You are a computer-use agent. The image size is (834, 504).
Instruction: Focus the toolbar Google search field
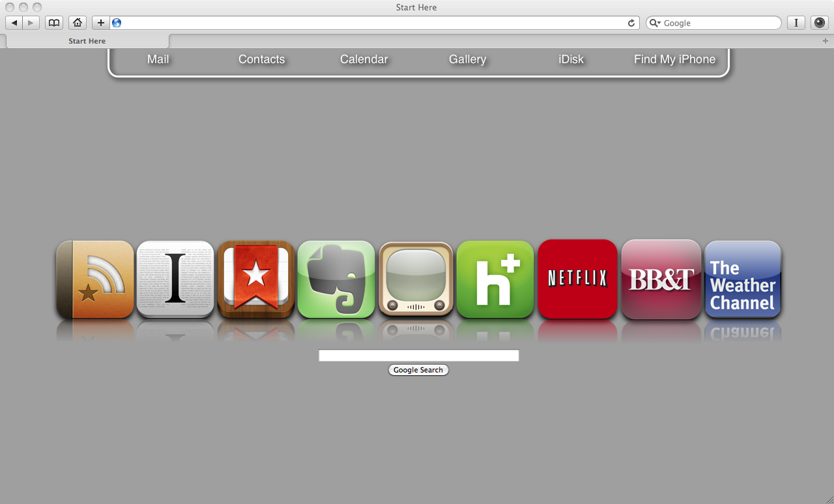point(713,23)
